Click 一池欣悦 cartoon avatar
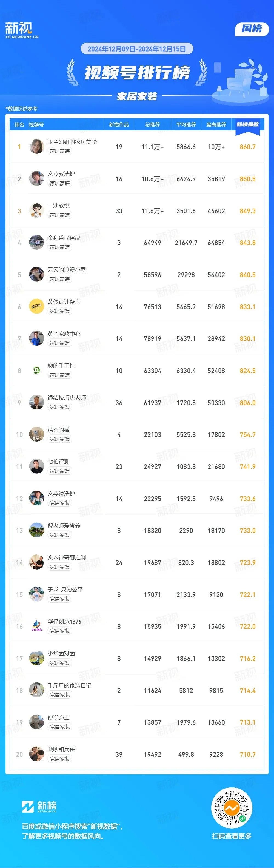The height and width of the screenshot is (868, 274). 37,210
